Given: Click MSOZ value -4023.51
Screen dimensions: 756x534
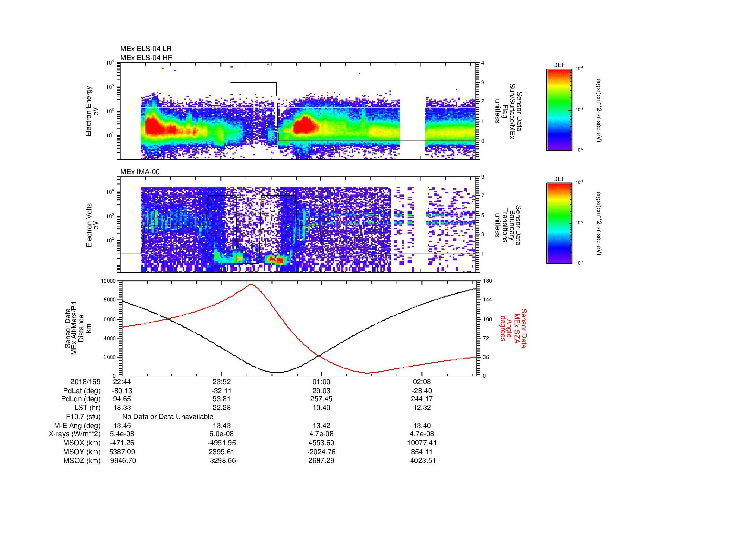Looking at the screenshot, I should click(422, 461).
